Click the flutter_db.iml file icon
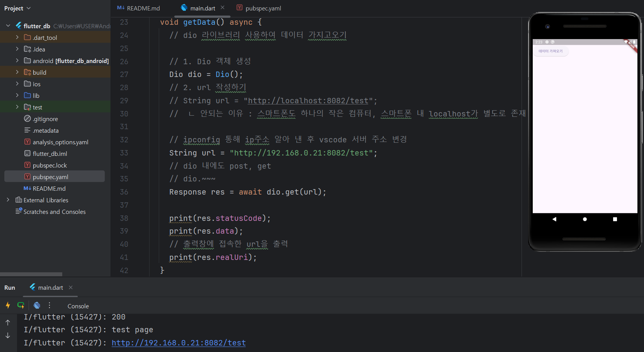The image size is (644, 352). point(27,154)
